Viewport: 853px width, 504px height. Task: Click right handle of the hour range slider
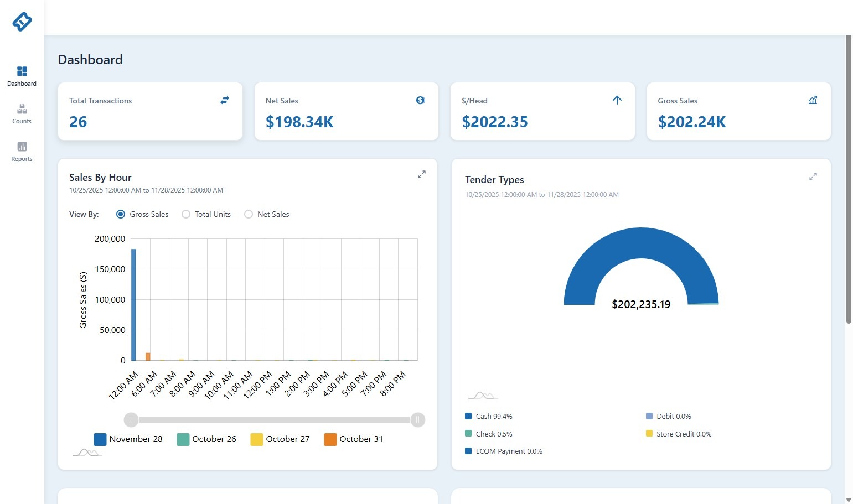pos(418,420)
